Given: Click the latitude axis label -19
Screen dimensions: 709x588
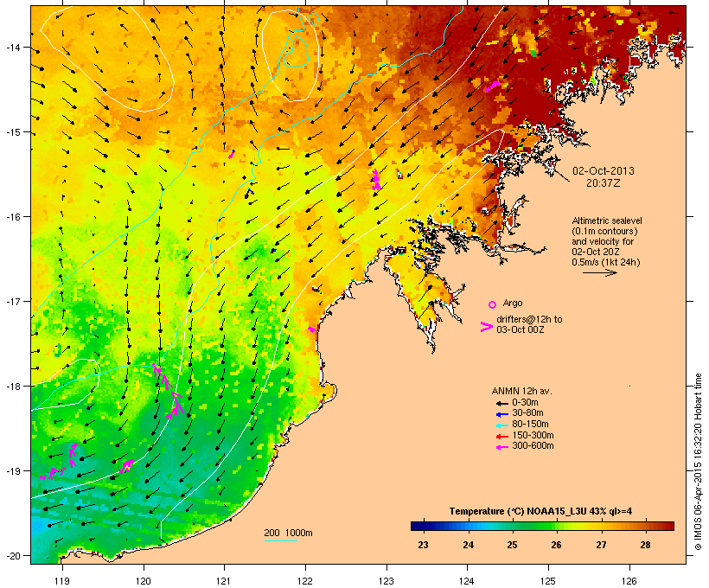Looking at the screenshot, I should [12, 471].
